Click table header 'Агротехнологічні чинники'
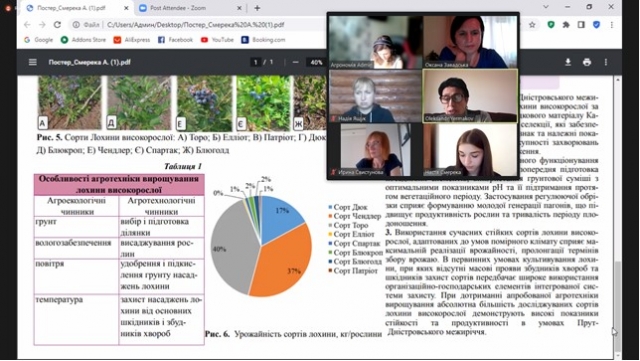Viewport: 640px width, 361px height. (x=161, y=206)
